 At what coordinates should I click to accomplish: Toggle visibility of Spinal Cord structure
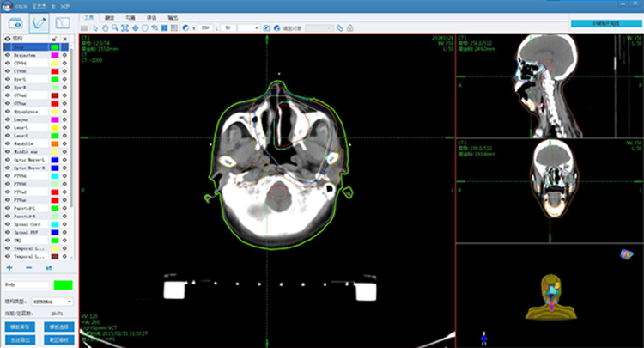pos(8,224)
